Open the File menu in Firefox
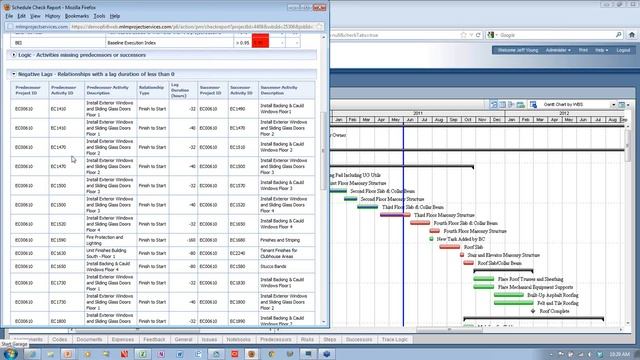 [9, 16]
